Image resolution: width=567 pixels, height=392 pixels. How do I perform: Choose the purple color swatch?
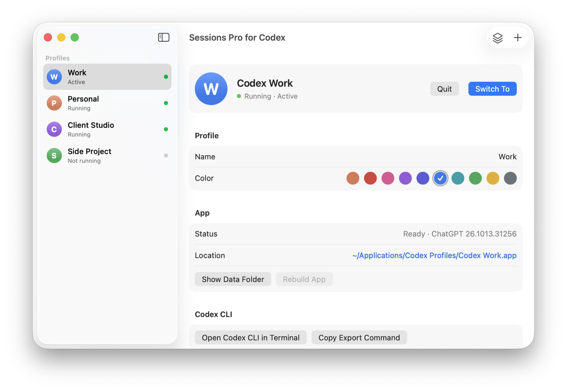pos(405,178)
